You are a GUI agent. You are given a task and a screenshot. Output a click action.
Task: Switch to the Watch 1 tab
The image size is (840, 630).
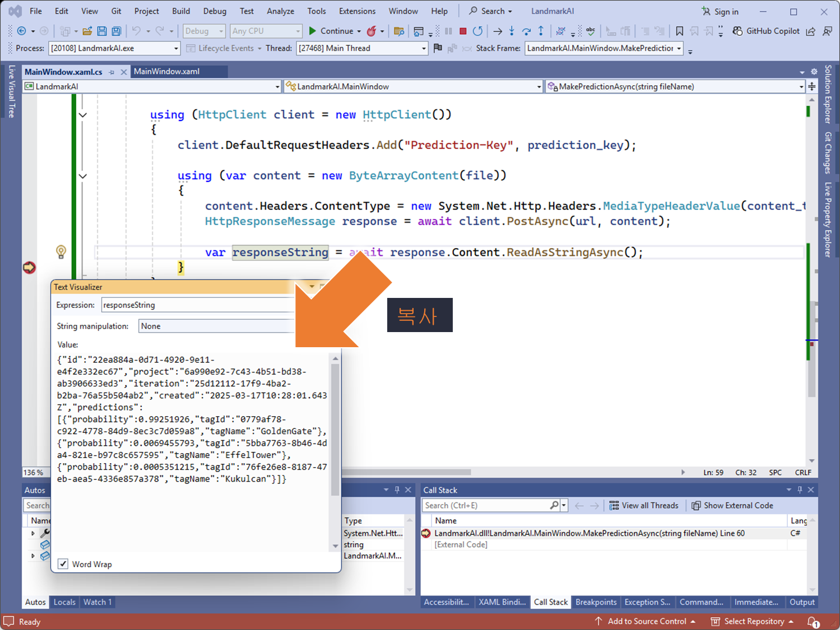[x=98, y=602]
